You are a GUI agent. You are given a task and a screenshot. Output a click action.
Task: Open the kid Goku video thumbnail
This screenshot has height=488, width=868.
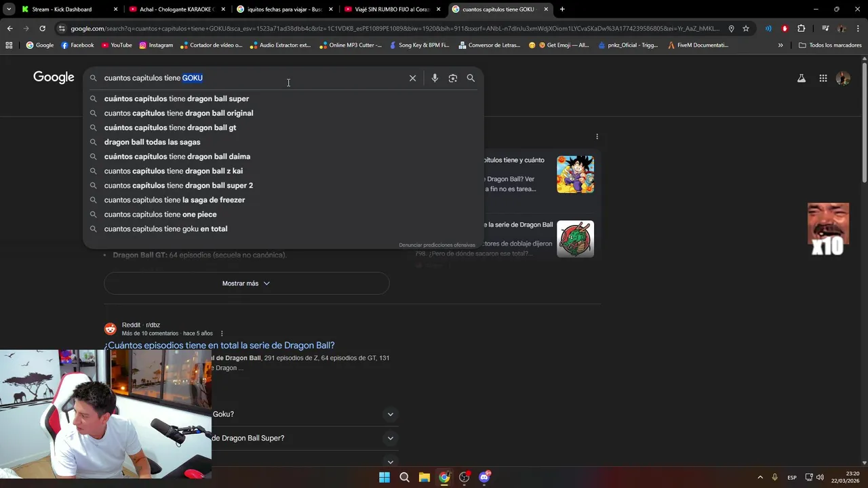[x=575, y=174]
